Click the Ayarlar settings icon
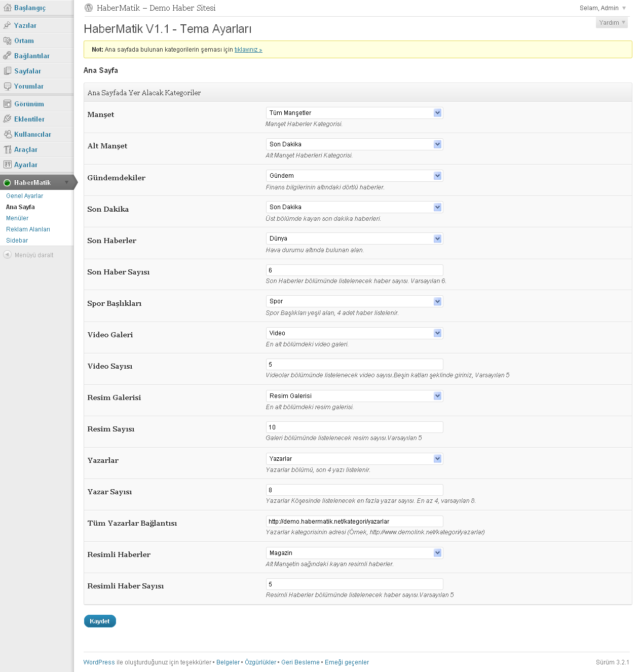 [7, 165]
